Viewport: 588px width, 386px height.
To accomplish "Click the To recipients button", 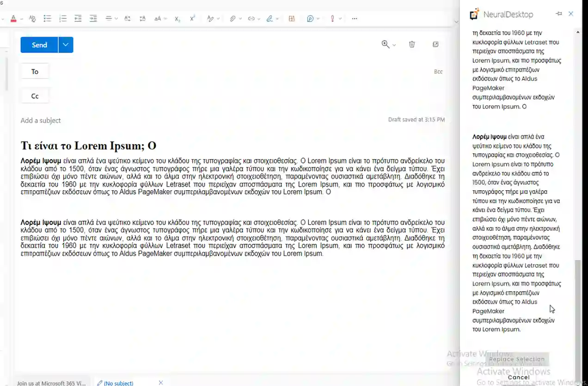I will tap(35, 72).
